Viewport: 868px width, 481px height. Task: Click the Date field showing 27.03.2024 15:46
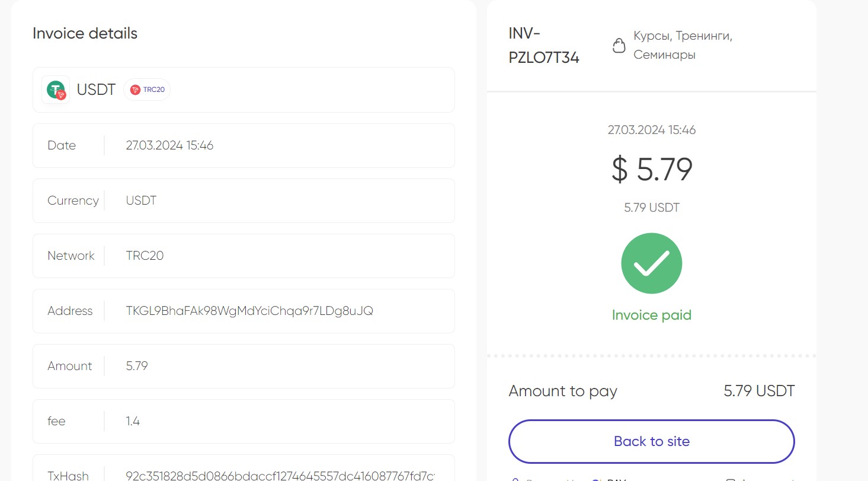[244, 145]
